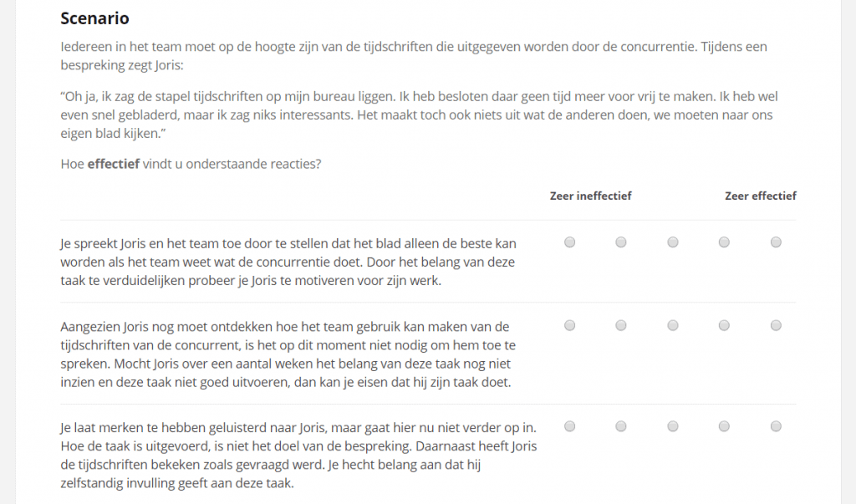The image size is (856, 504).
Task: Click the 'Scenario' heading
Action: 94,18
